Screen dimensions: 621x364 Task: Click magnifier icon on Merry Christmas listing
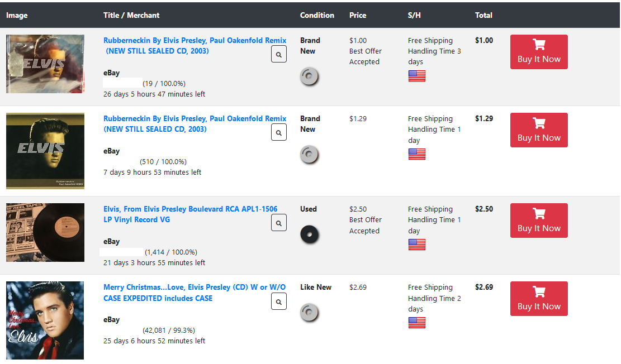tap(278, 301)
